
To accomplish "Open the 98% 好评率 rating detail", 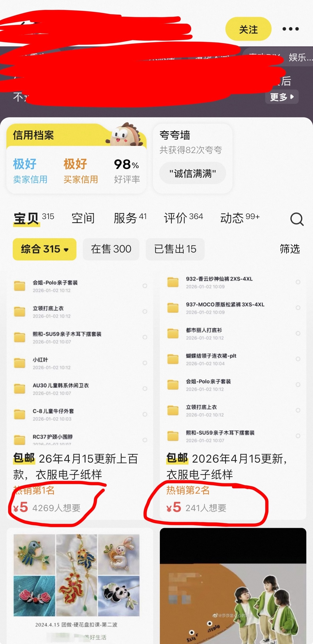I will [127, 171].
